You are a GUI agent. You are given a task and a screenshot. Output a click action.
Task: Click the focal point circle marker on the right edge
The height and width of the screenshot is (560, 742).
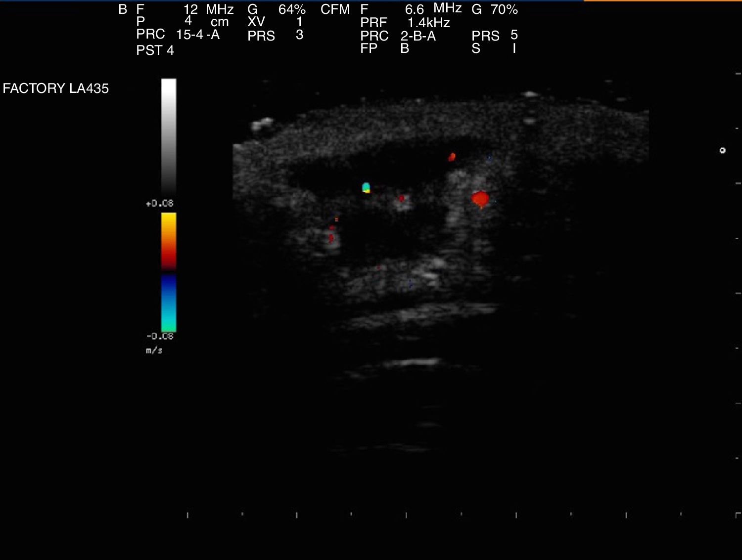[722, 150]
